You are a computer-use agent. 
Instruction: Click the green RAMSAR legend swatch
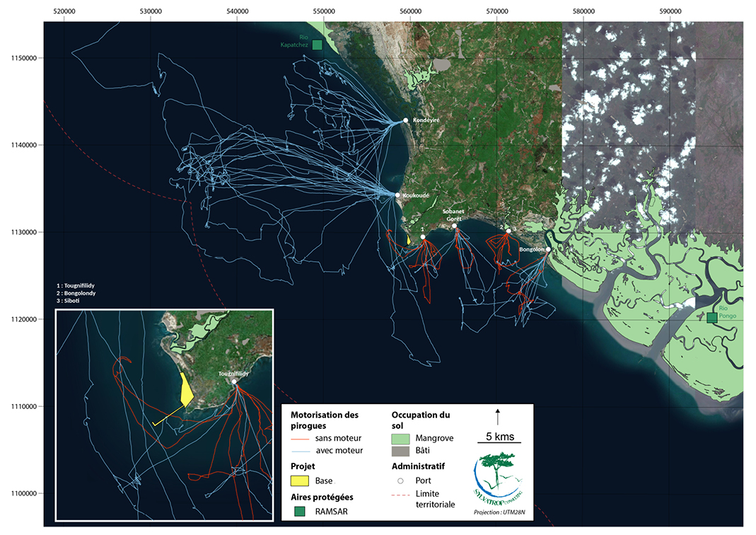(x=301, y=511)
